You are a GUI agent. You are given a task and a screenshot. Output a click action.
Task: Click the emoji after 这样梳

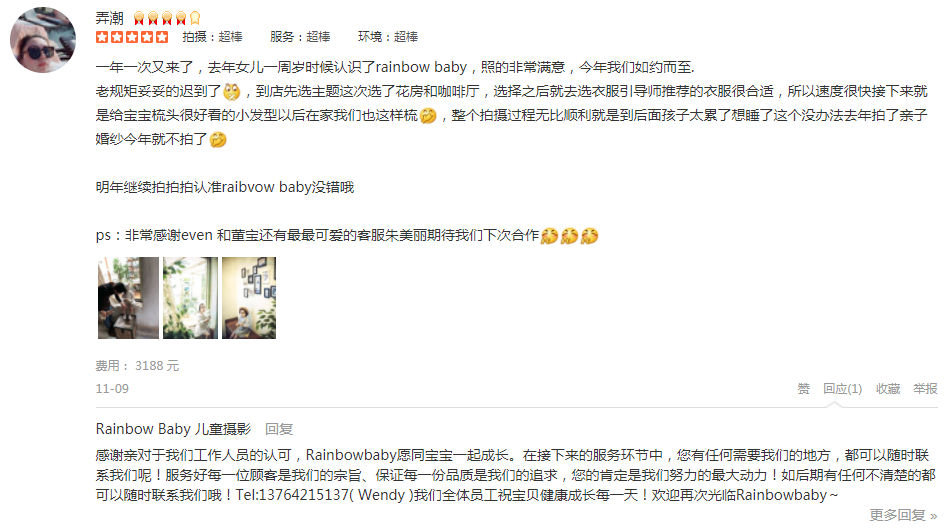coord(428,115)
